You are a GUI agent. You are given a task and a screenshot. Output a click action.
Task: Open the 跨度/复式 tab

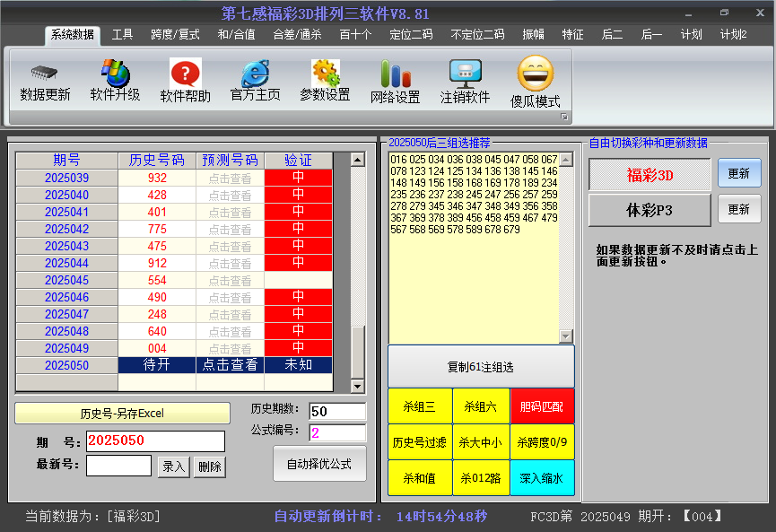point(175,35)
